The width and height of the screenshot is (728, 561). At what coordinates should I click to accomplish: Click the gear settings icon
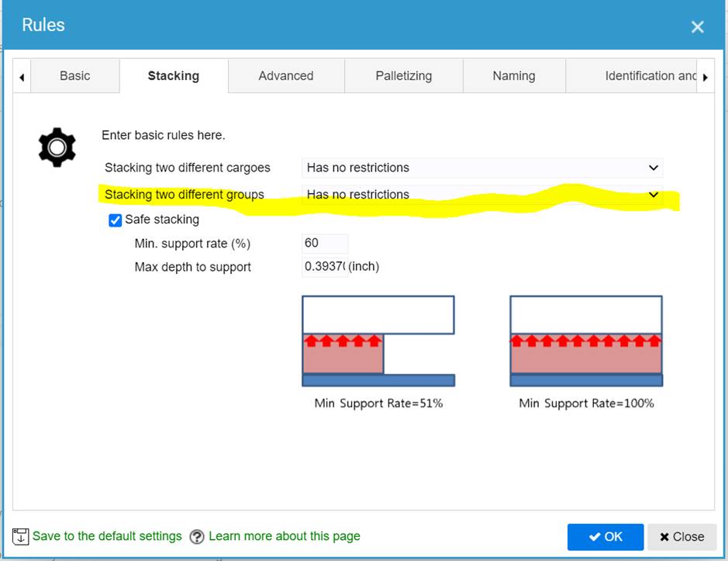[x=57, y=147]
